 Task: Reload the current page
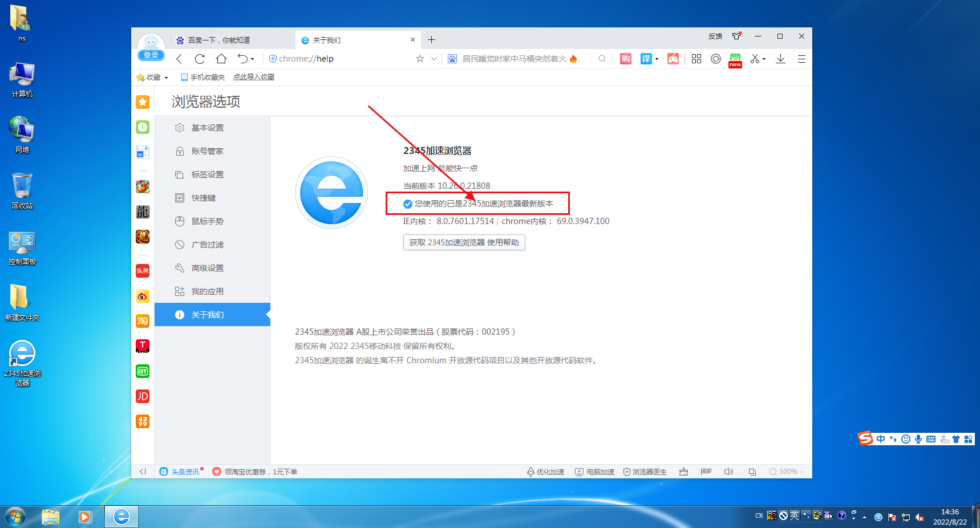click(x=200, y=59)
